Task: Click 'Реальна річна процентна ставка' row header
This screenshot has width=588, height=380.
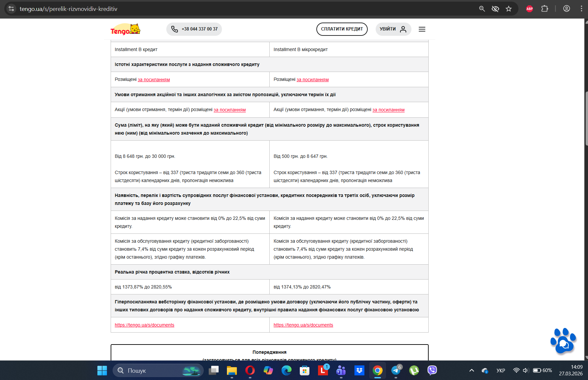Action: [270, 272]
